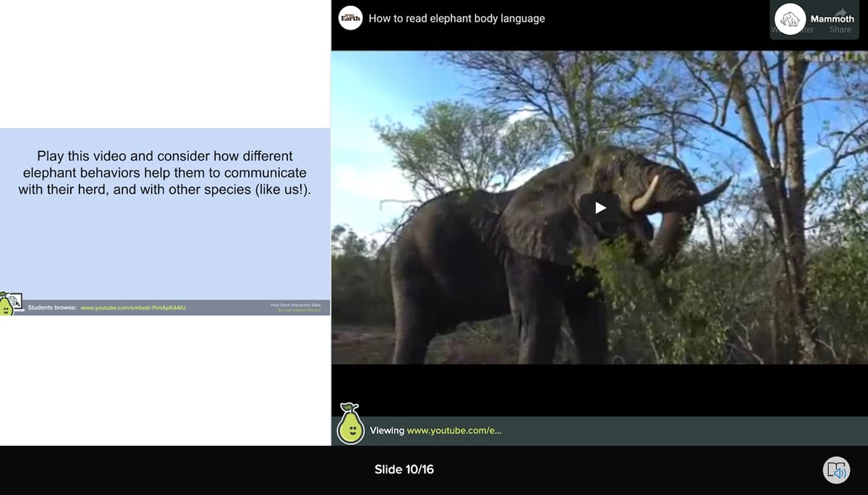Share the YouTube video
The image size is (868, 495).
click(x=841, y=22)
